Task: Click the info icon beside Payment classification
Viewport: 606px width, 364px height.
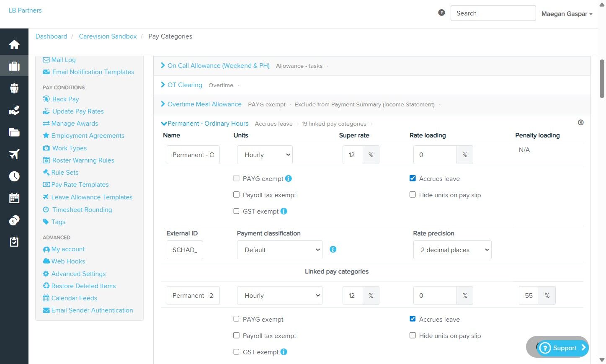Action: (x=333, y=249)
